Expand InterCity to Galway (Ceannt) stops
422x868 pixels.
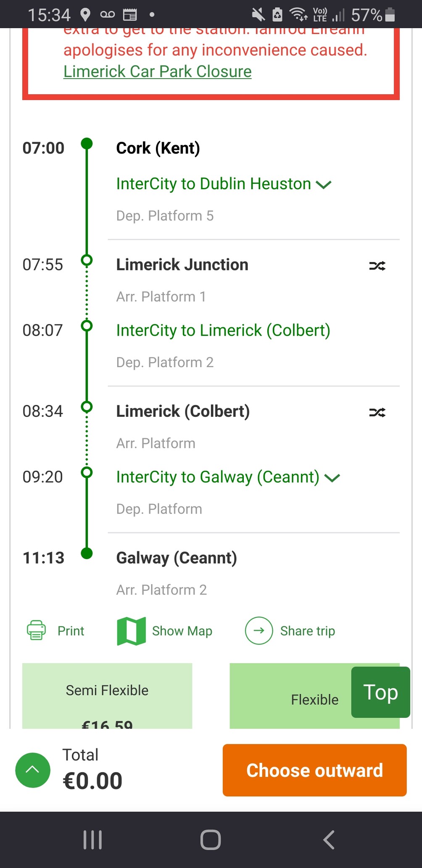(332, 478)
